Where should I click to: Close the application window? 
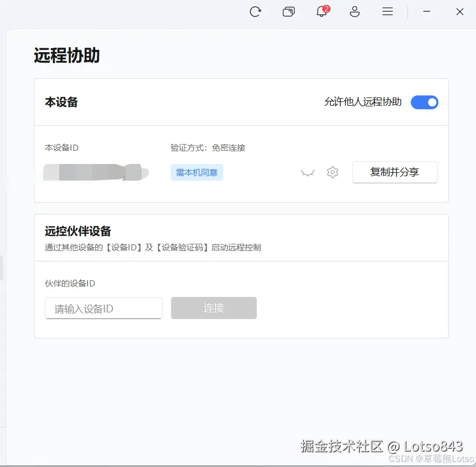point(459,11)
